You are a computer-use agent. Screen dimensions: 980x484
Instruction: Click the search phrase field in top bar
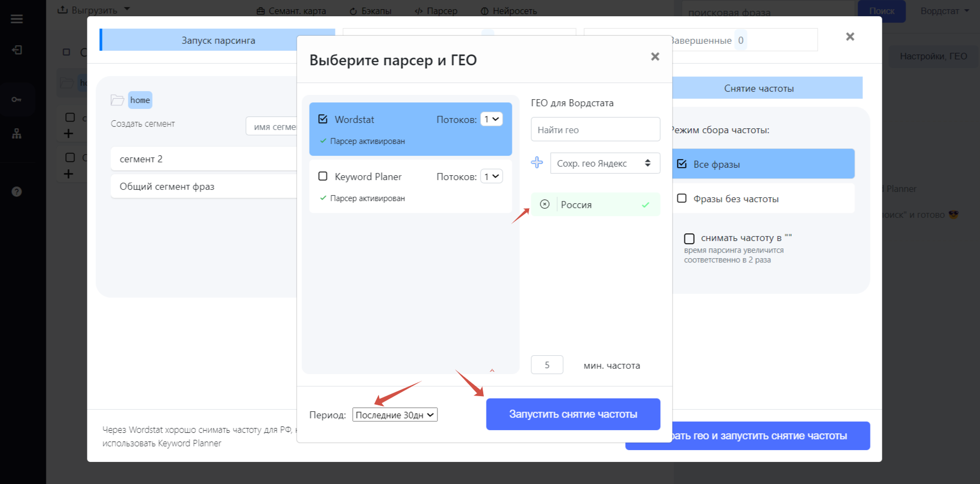pyautogui.click(x=768, y=11)
